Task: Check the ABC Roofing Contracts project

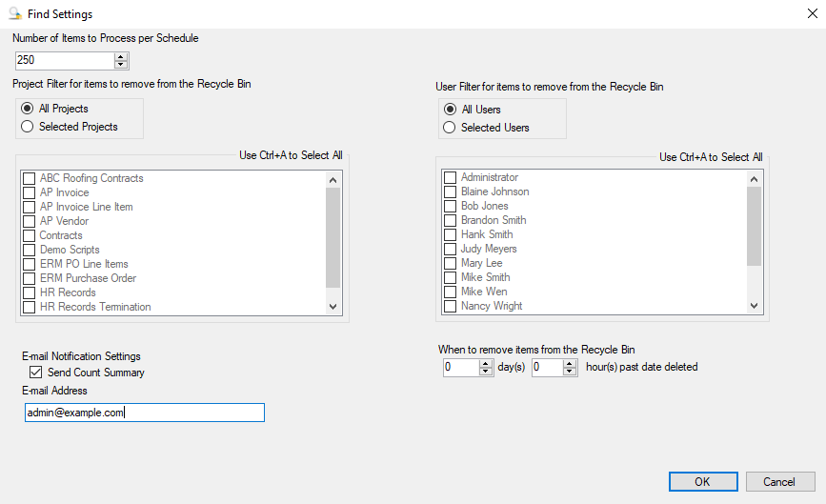Action: (30, 178)
